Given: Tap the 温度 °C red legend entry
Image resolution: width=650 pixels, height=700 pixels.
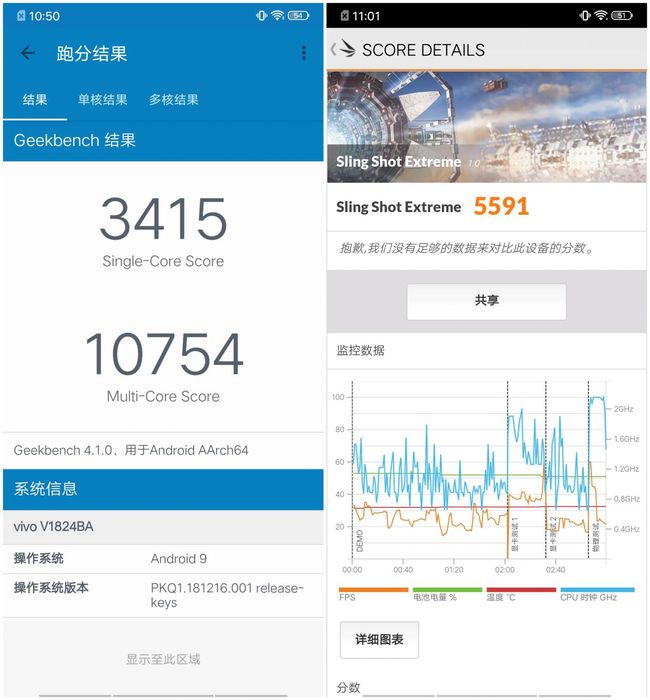Looking at the screenshot, I should coord(521,594).
